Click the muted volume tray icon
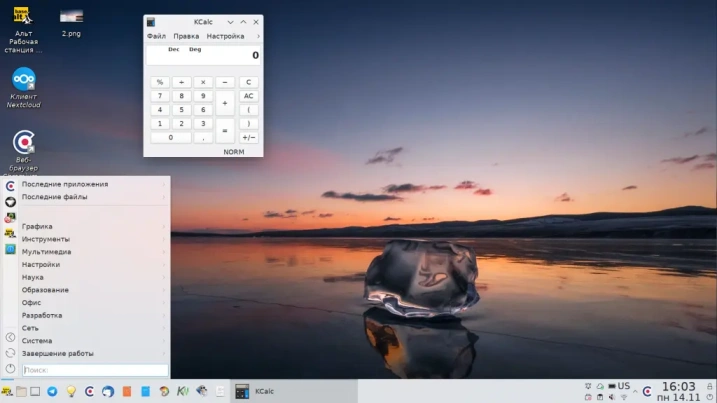717x403 pixels. (612, 397)
